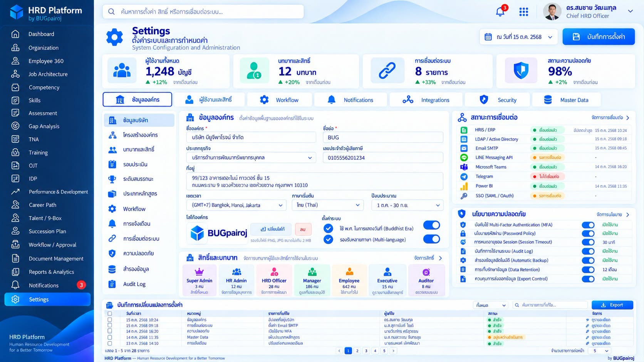The height and width of the screenshot is (362, 644).
Task: Open the business type dropdown
Action: pos(251,158)
